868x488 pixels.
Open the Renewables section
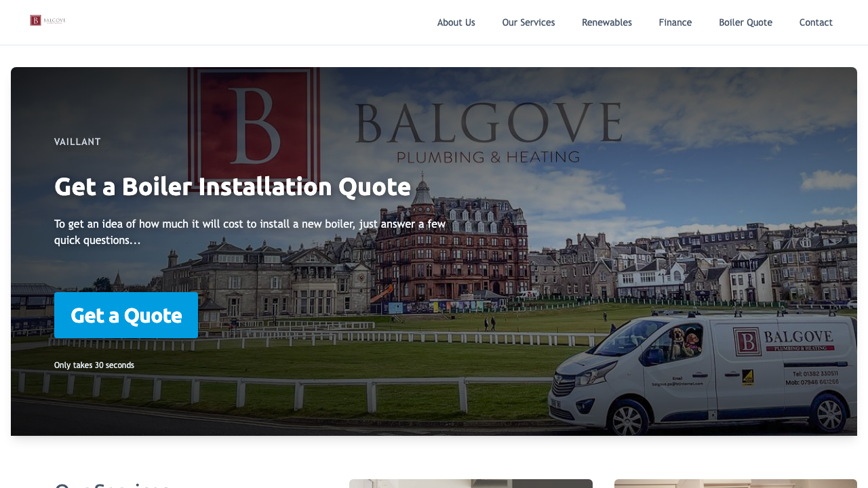click(x=606, y=22)
